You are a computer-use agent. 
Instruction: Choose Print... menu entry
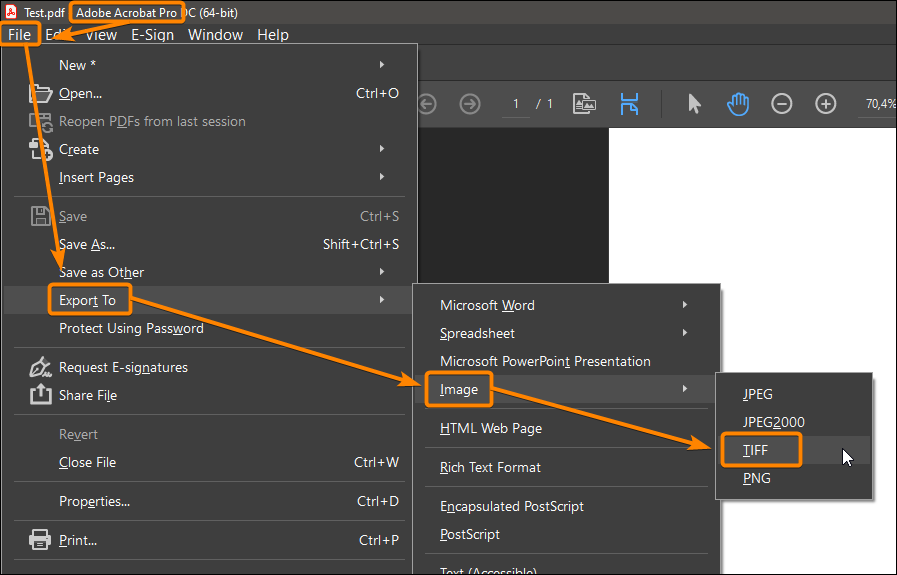[209, 540]
